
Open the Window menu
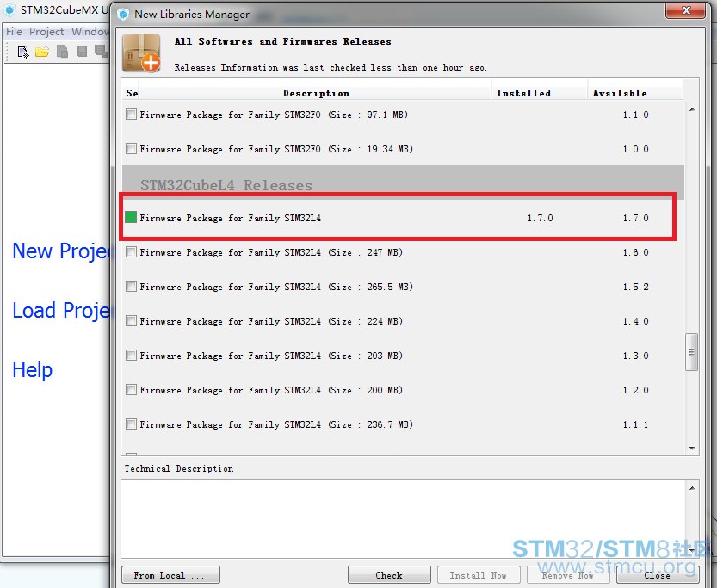pyautogui.click(x=90, y=32)
